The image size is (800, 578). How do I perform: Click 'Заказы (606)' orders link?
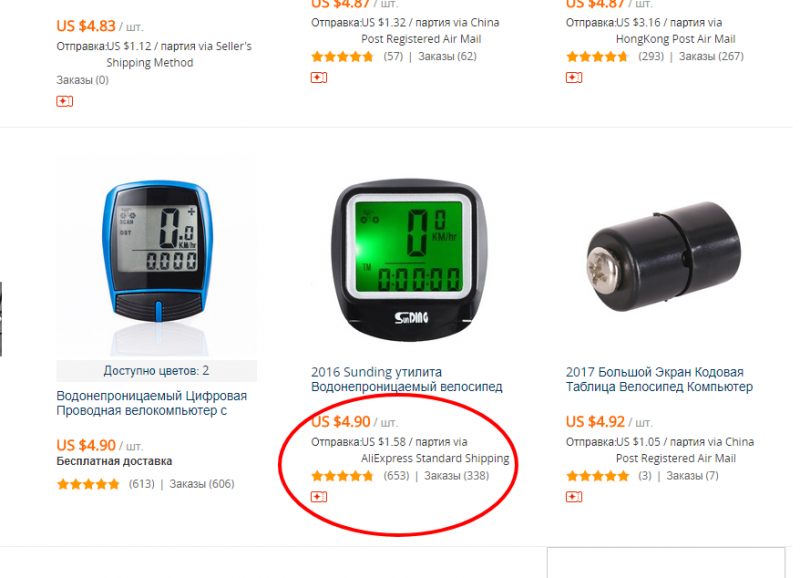[x=202, y=484]
